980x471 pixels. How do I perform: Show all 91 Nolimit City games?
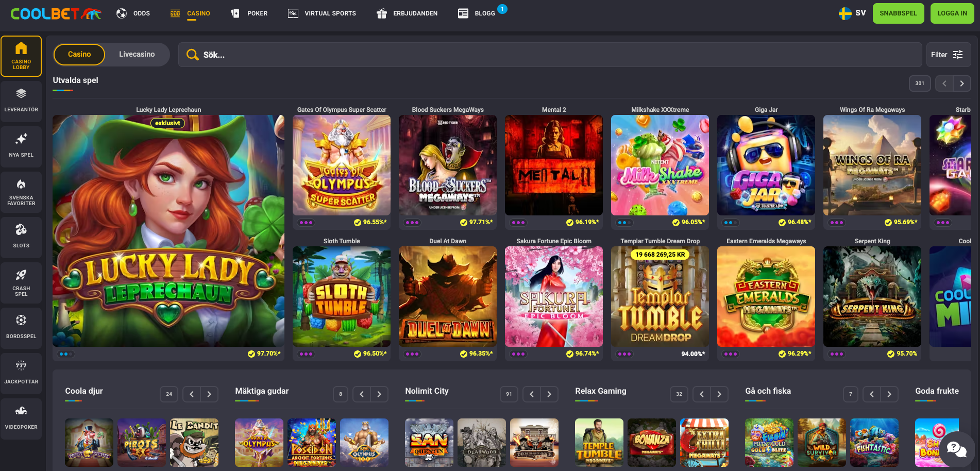click(x=509, y=394)
